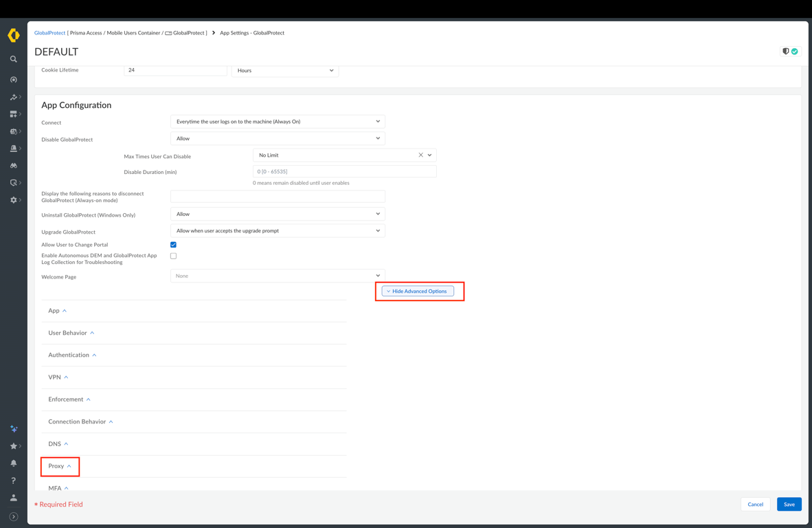Image resolution: width=812 pixels, height=528 pixels.
Task: Expand the Connection Behavior section
Action: tap(80, 421)
